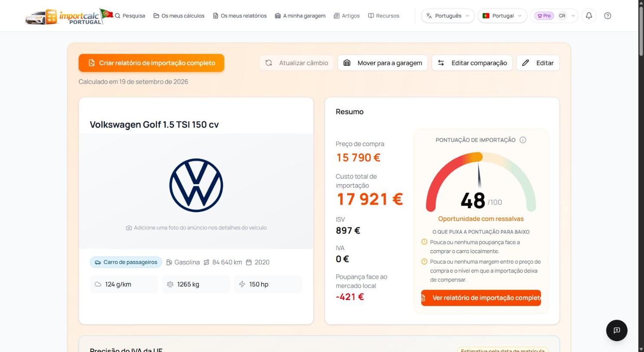
Task: Open the Recursos page
Action: [x=384, y=16]
